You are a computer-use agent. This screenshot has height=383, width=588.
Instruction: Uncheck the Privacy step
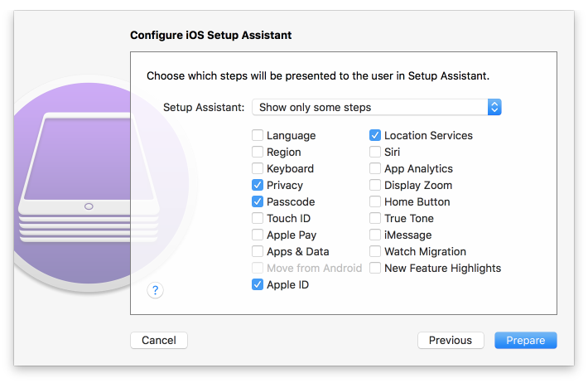click(x=258, y=185)
